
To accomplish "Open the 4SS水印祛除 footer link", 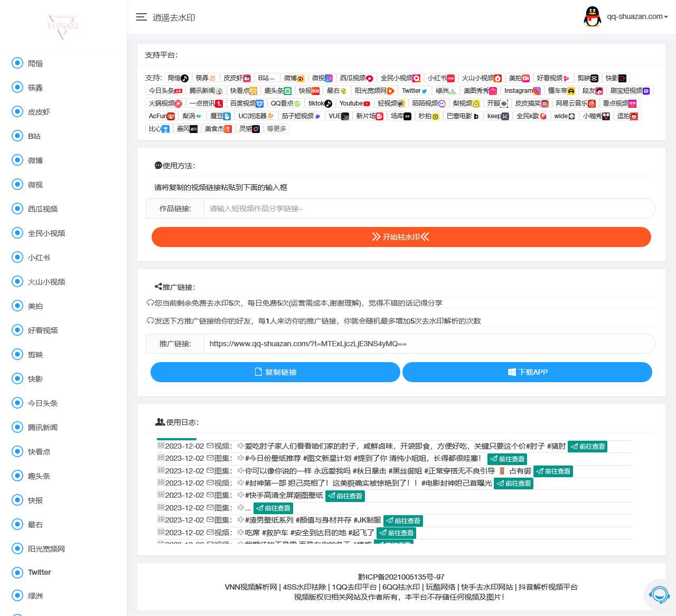I will tap(305, 587).
